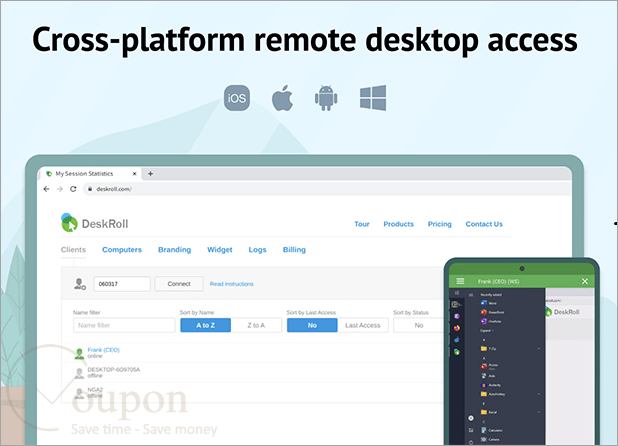This screenshot has width=618, height=446.
Task: Click the padlock icon in address bar
Action: coord(90,189)
